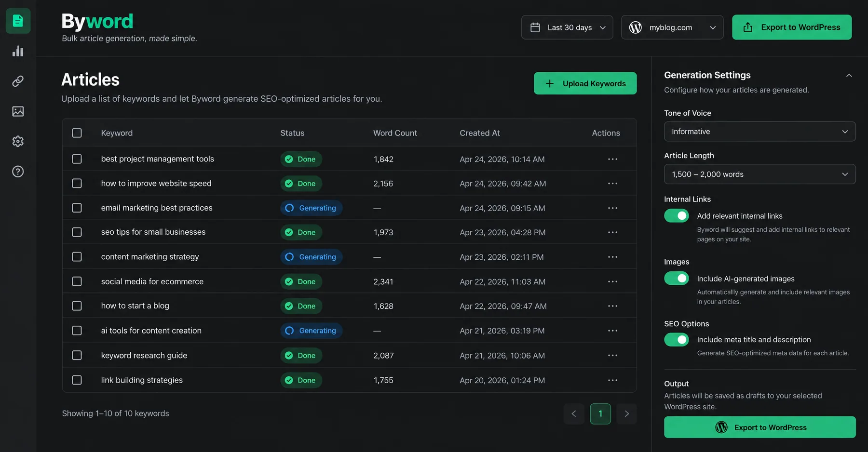The width and height of the screenshot is (868, 452).
Task: Open the Last 30 days date range dropdown
Action: [567, 27]
